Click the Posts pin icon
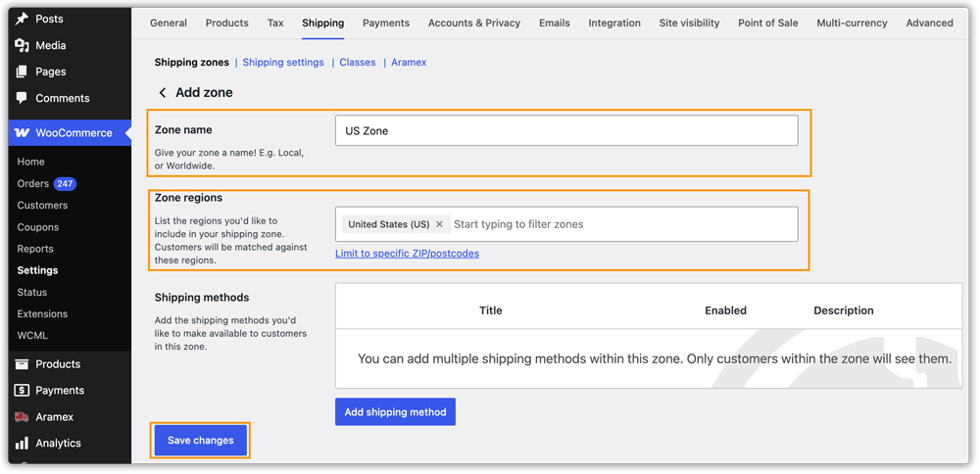 (22, 19)
